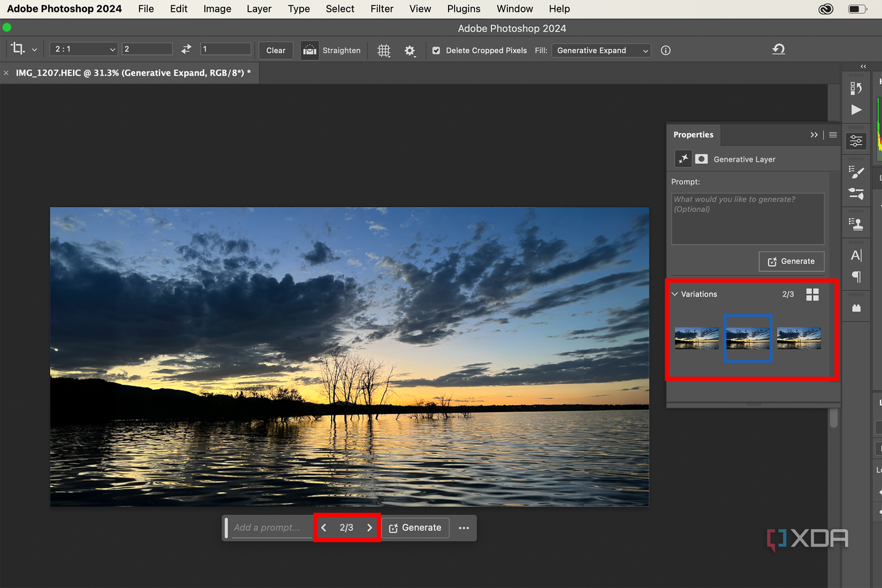This screenshot has height=588, width=882.
Task: Collapse the Variations section
Action: click(675, 294)
